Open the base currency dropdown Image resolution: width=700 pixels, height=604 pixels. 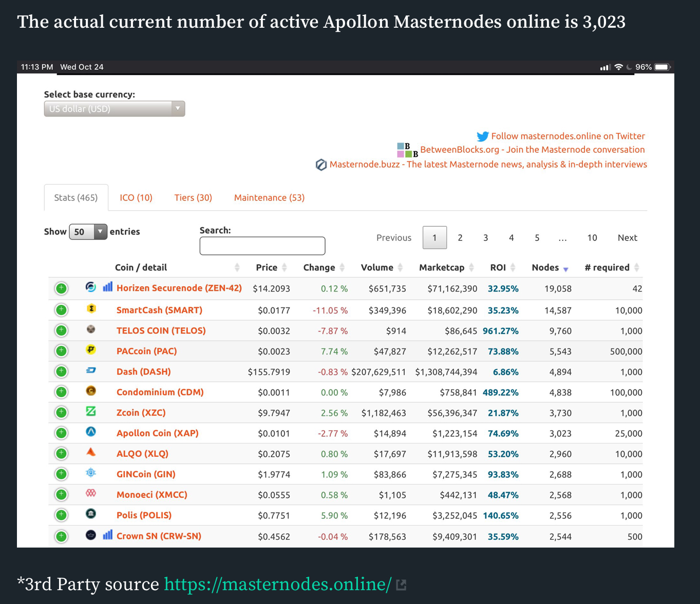click(x=115, y=109)
